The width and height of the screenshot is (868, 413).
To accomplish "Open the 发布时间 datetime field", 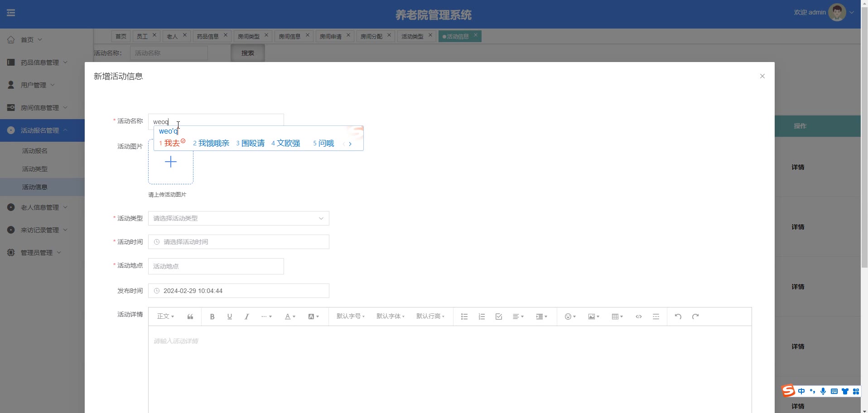I will [239, 291].
